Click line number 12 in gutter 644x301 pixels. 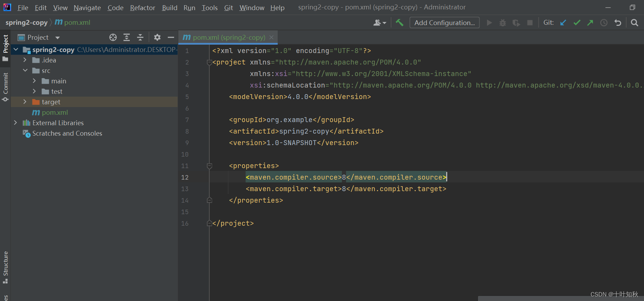pos(185,177)
